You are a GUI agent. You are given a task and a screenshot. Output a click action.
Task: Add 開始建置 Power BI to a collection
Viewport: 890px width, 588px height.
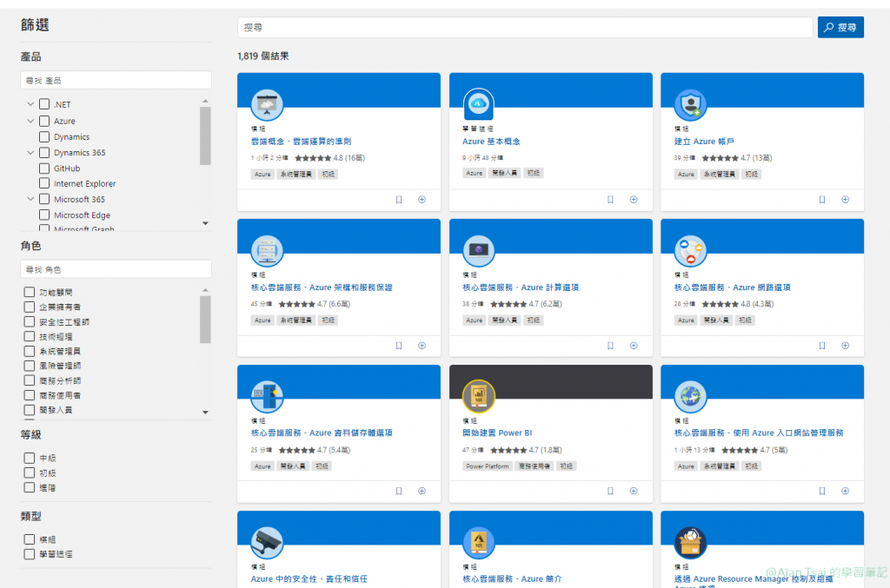point(634,491)
